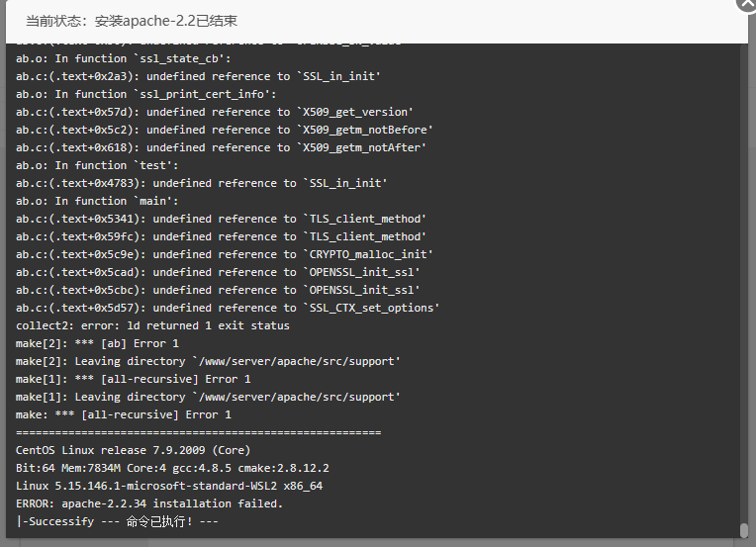
Task: Click the 'make[1]: *** [all-recursive] Error 1' line
Action: pyautogui.click(x=133, y=379)
